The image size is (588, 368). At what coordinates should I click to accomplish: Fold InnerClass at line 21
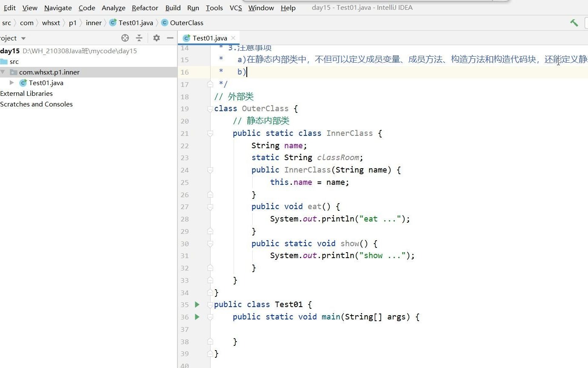(210, 133)
